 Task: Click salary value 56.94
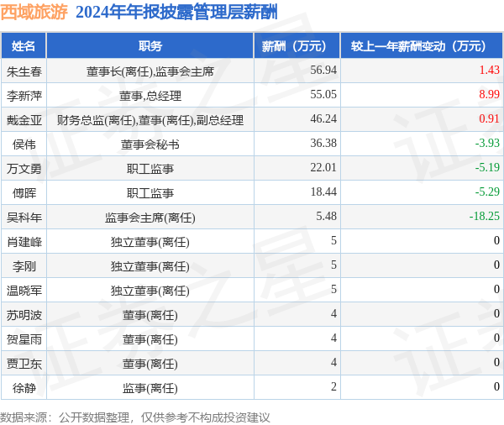pos(323,70)
